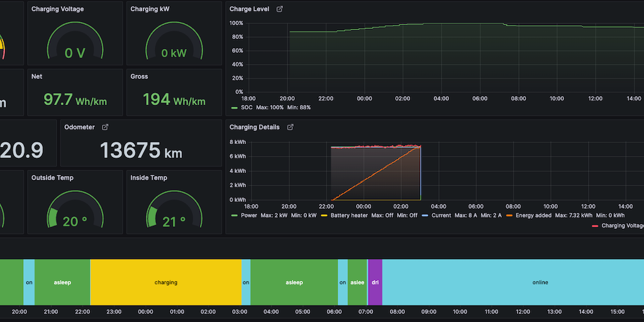Screen dimensions: 644x322
Task: Open the Gross panel title menu
Action: click(x=139, y=77)
